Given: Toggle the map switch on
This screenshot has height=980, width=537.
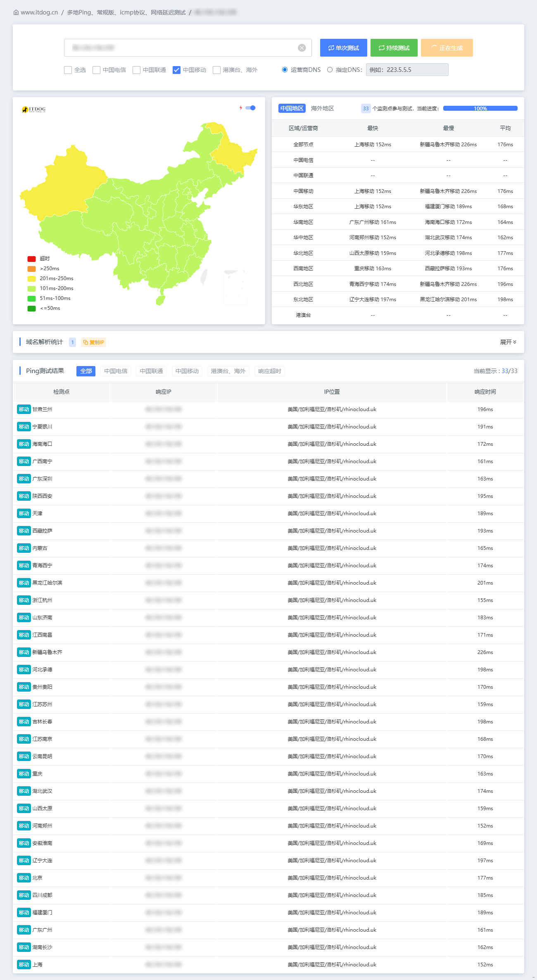Looking at the screenshot, I should pos(251,108).
